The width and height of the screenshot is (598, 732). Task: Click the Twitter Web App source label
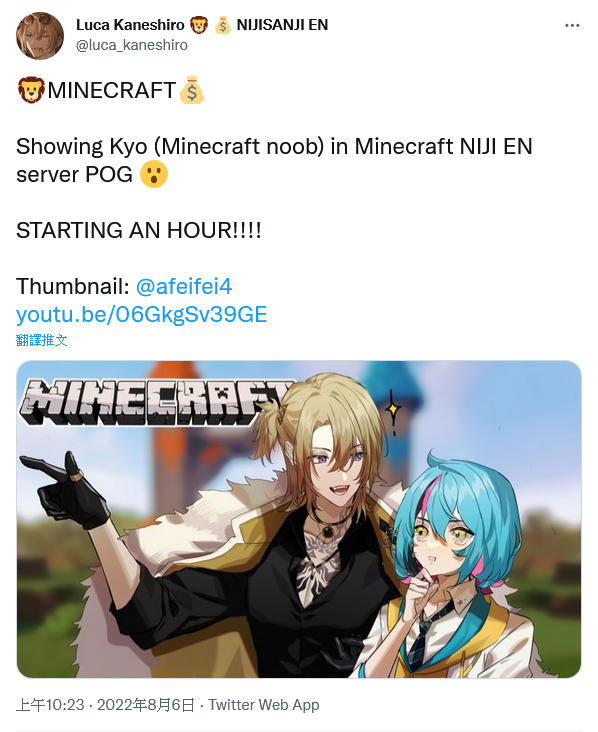[264, 705]
